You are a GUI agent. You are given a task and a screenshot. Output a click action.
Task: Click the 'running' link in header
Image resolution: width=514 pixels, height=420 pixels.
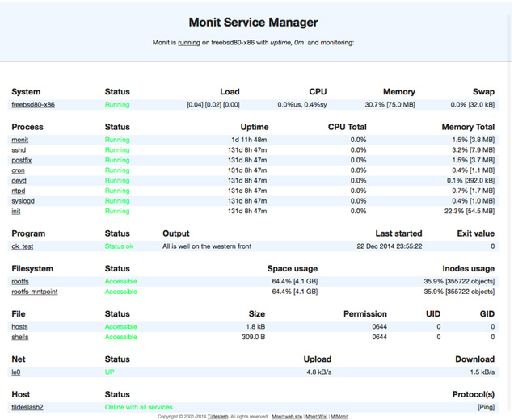point(188,42)
